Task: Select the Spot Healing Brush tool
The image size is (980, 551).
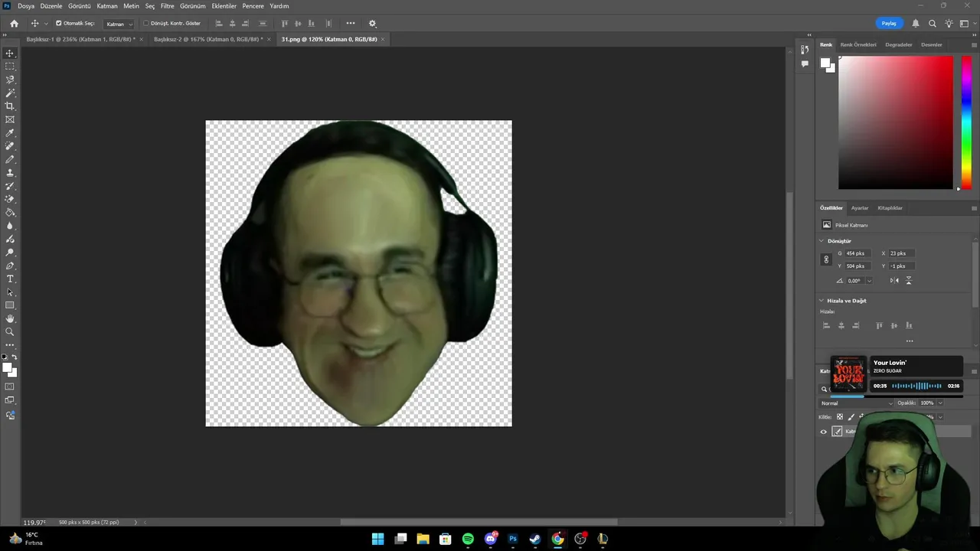Action: (10, 146)
